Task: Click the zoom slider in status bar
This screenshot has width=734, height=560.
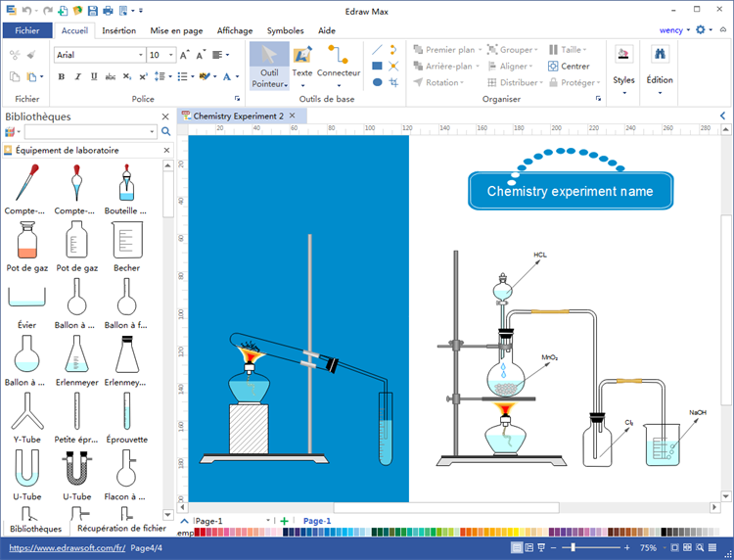Action: (x=574, y=548)
